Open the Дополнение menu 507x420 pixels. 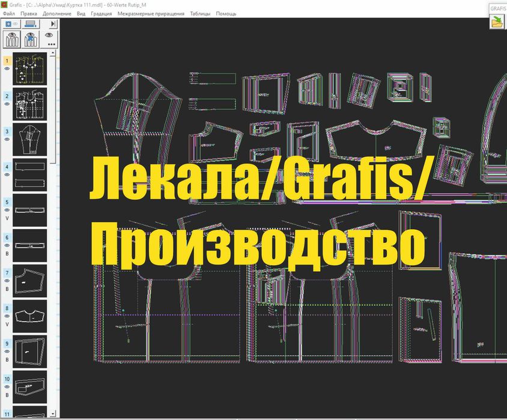click(57, 14)
